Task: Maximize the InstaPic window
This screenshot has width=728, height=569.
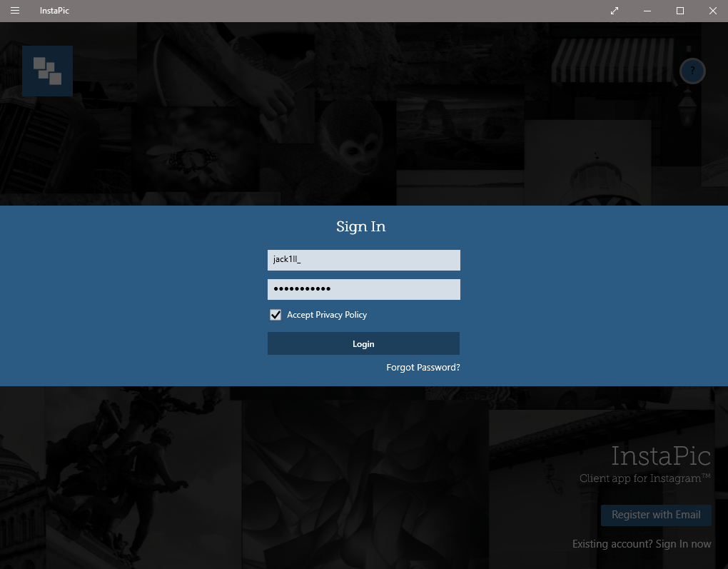Action: (x=680, y=11)
